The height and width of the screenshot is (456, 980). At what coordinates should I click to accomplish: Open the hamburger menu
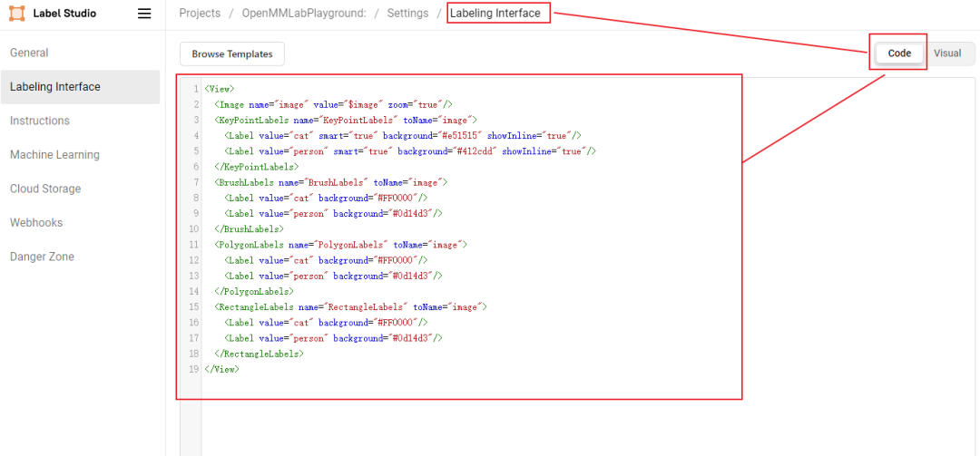pos(144,13)
